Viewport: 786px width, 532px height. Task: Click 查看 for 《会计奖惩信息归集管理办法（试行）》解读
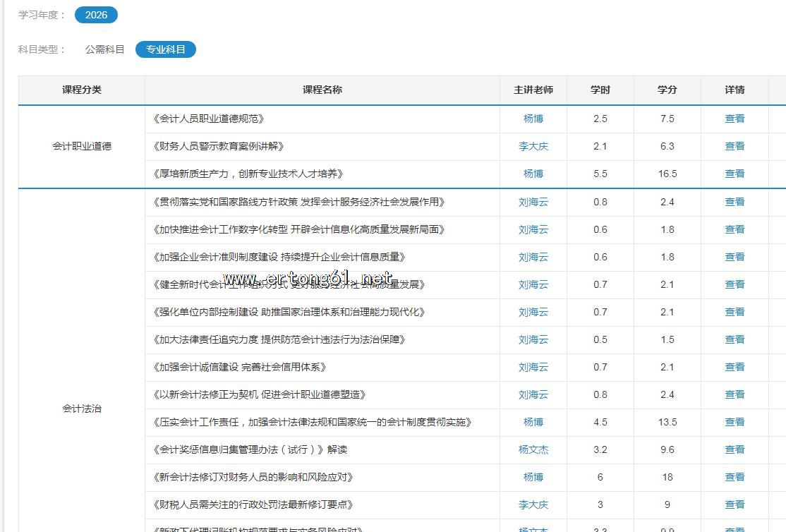point(734,449)
